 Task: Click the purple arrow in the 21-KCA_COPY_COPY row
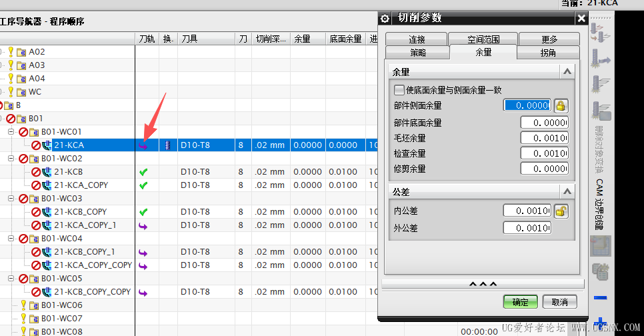(x=143, y=266)
